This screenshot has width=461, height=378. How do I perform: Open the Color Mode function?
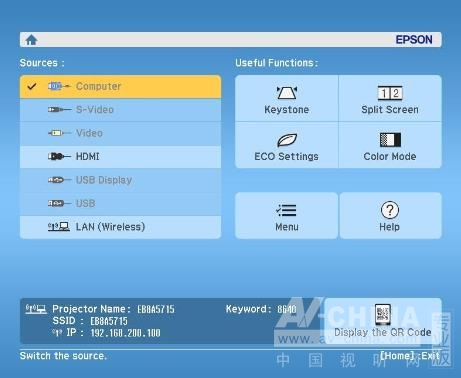(390, 145)
